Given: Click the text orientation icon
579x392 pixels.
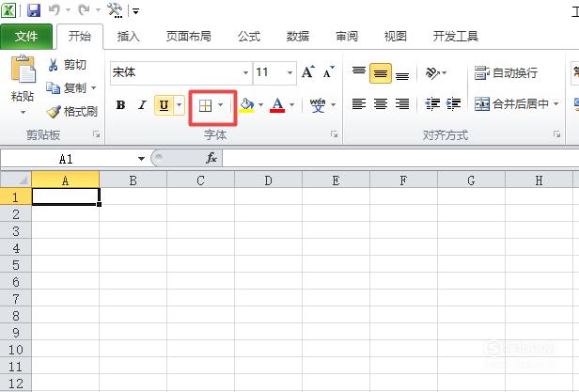Looking at the screenshot, I should point(432,72).
